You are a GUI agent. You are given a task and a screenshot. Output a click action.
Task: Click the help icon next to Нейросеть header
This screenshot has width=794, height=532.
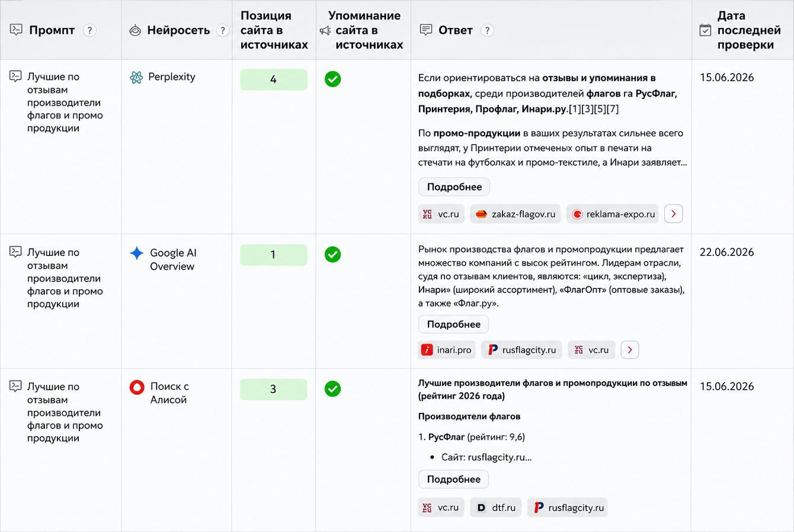(223, 30)
